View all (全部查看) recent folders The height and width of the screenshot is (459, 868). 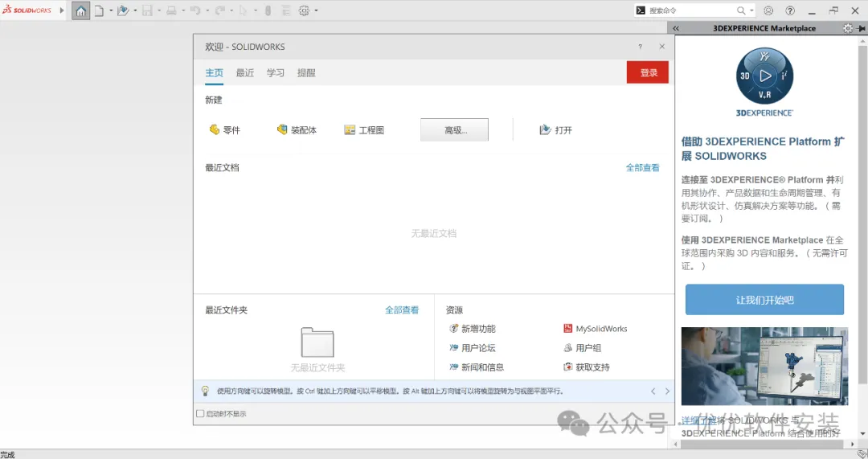click(x=402, y=310)
